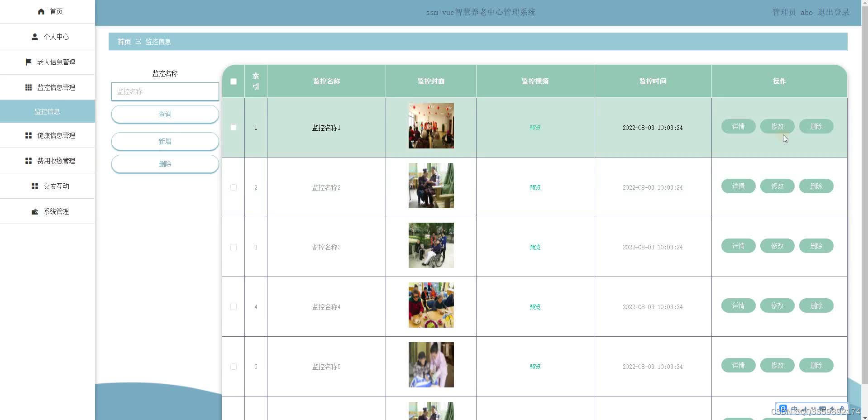Expand the 交友互动 sidebar menu

click(x=48, y=186)
